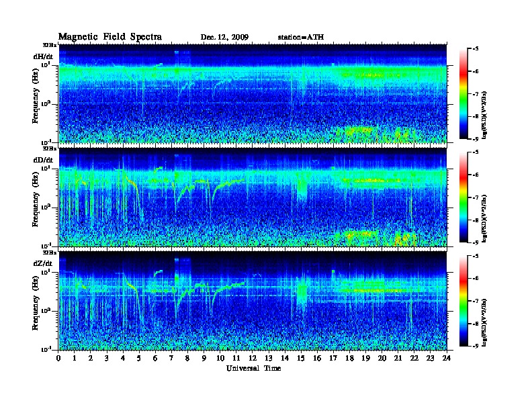The height and width of the screenshot is (411, 532).
Task: Click the "-9" tick on dZ/dt color scale
Action: 476,346
